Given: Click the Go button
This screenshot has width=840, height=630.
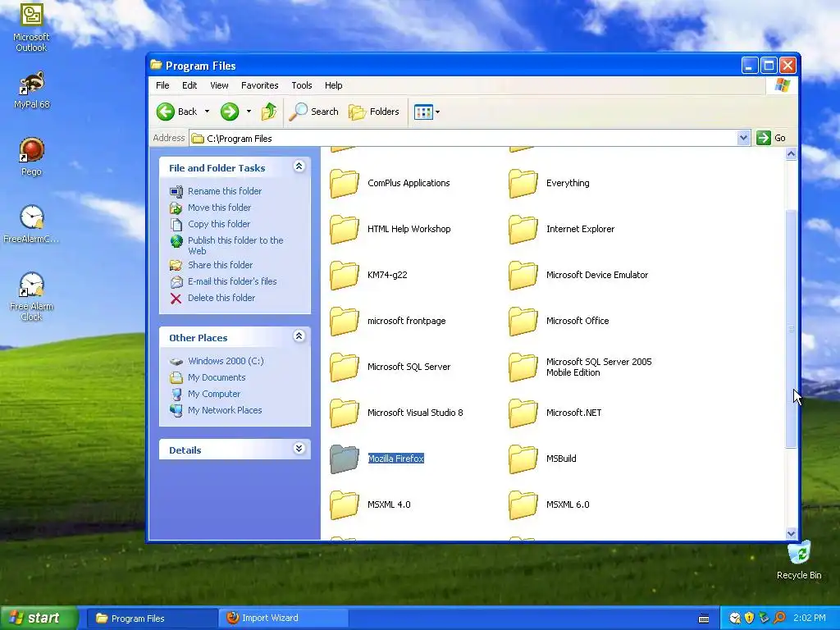Looking at the screenshot, I should point(771,138).
